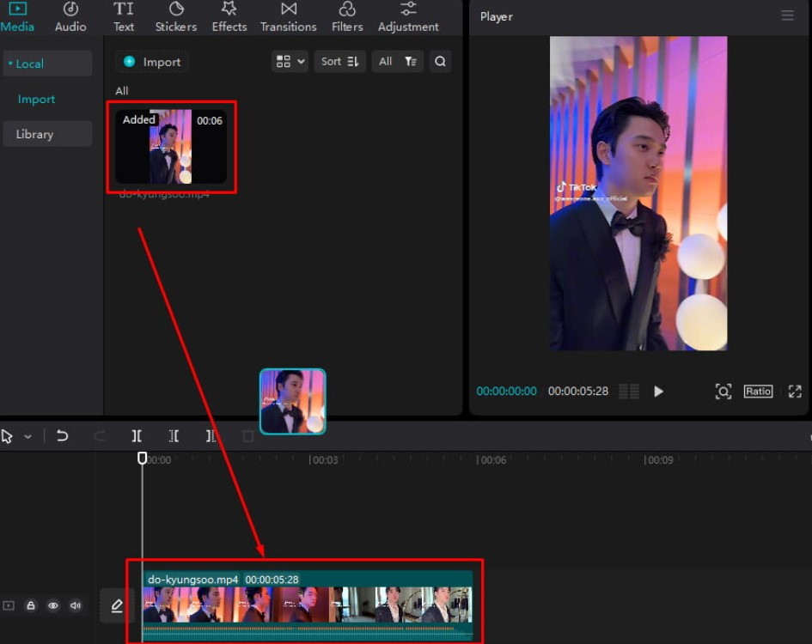Open the Text panel

tap(124, 17)
